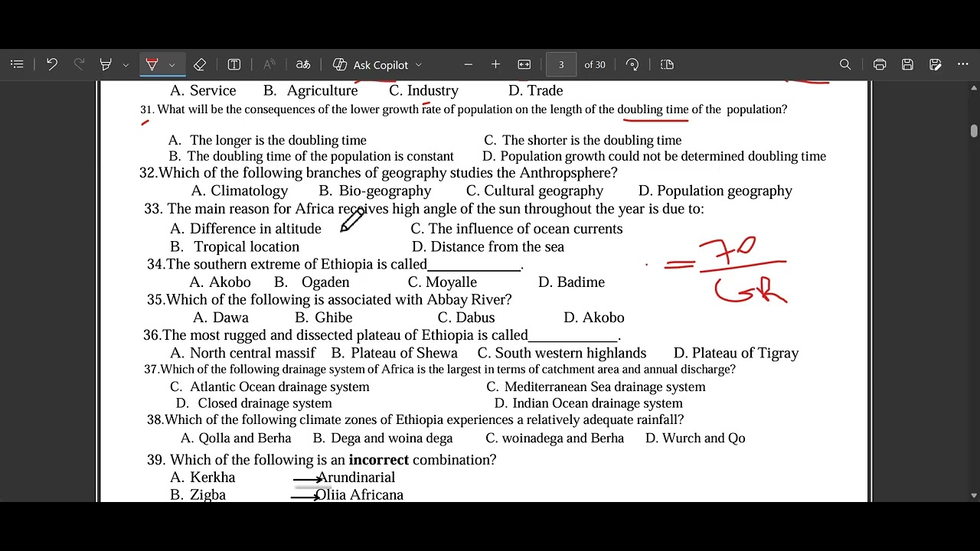
Task: Click the word 'incorrect' in question 39
Action: point(378,460)
